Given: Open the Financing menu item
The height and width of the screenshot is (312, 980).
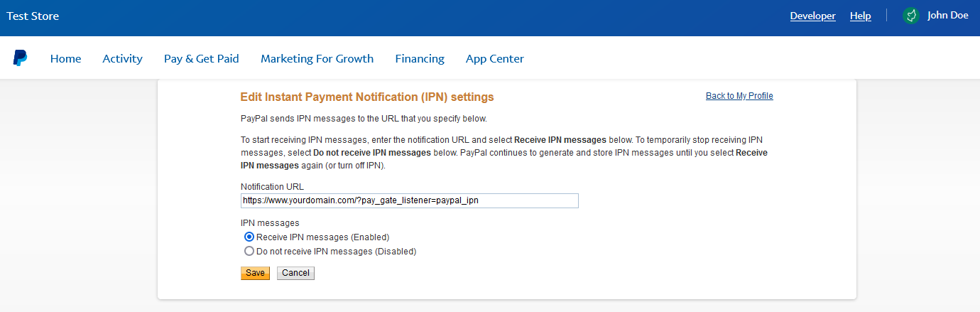Looking at the screenshot, I should pos(420,59).
